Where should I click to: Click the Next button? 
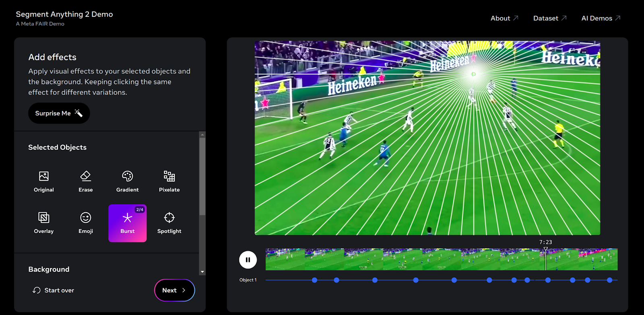click(x=175, y=290)
